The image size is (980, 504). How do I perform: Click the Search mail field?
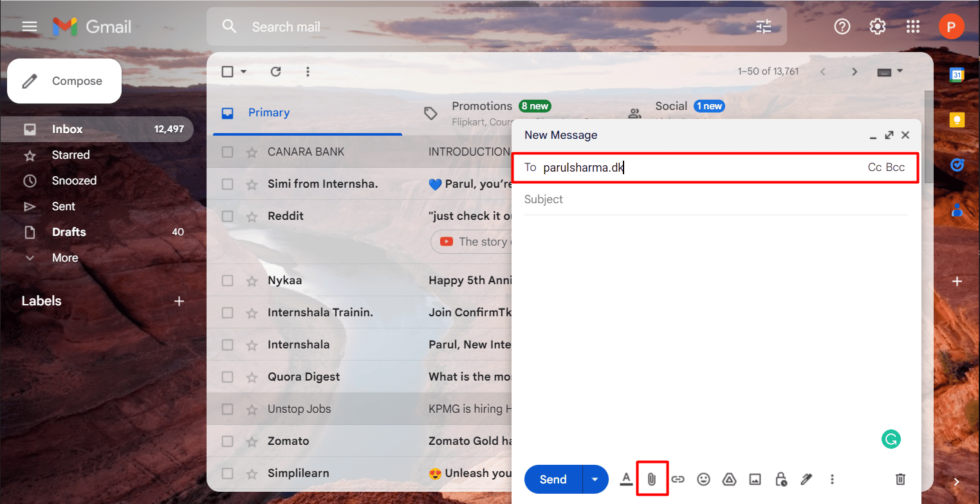click(497, 27)
